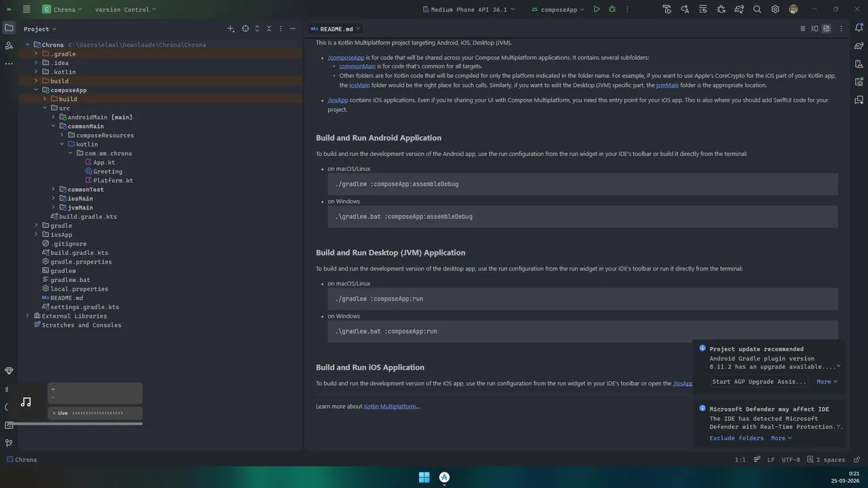Open Windows Start button
Screen dimensions: 868x488
click(424, 477)
